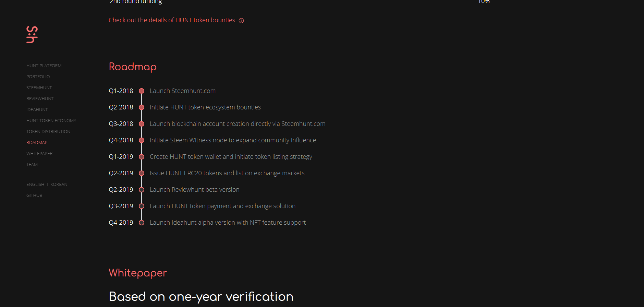Switch language to ENGLISH
Image resolution: width=644 pixels, height=307 pixels.
click(x=35, y=185)
